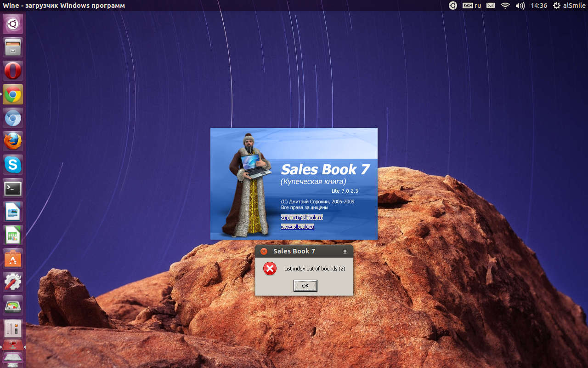Open LibreOffice Writer from launcher
Screen dimensions: 588x368
(13, 212)
